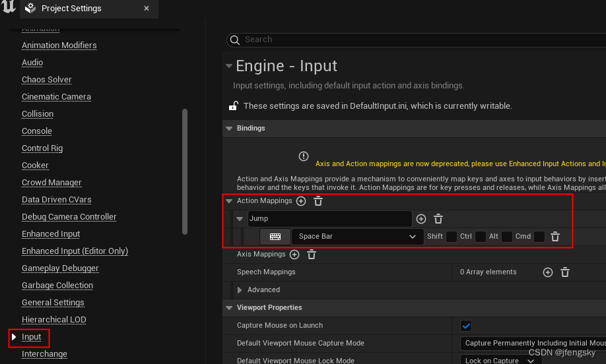
Task: Open Crowd Manager settings
Action: (x=51, y=183)
